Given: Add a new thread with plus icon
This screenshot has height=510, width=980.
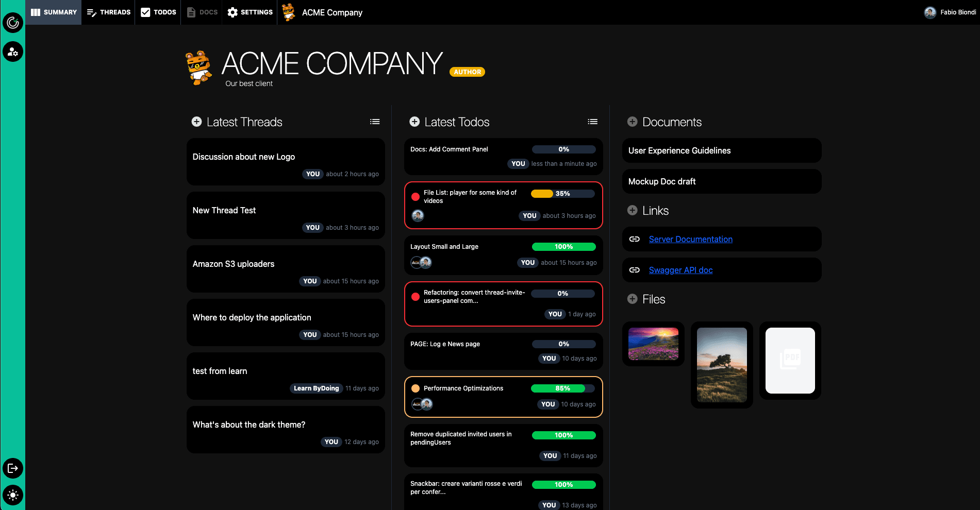Looking at the screenshot, I should (x=196, y=122).
